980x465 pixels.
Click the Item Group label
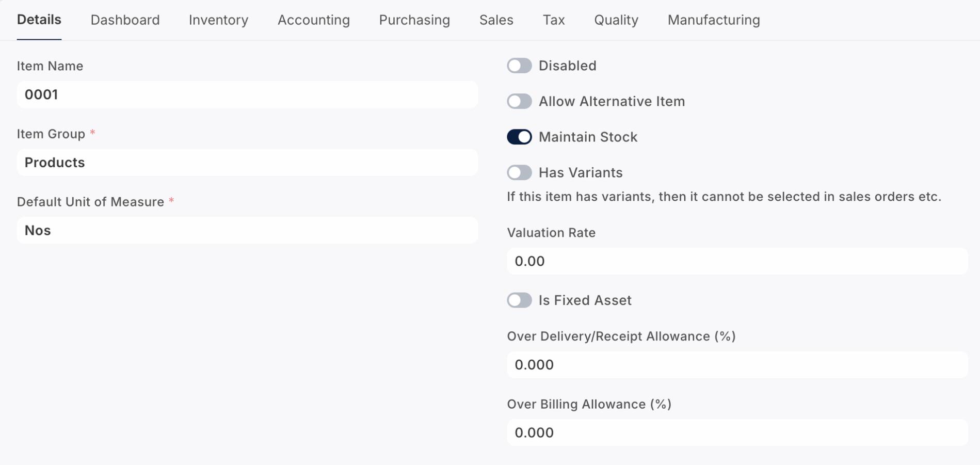point(51,134)
